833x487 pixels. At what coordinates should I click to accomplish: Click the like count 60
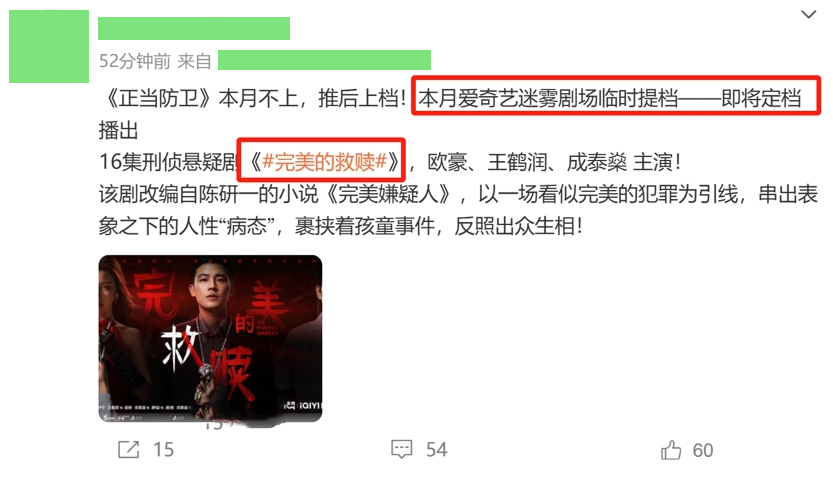(x=702, y=450)
